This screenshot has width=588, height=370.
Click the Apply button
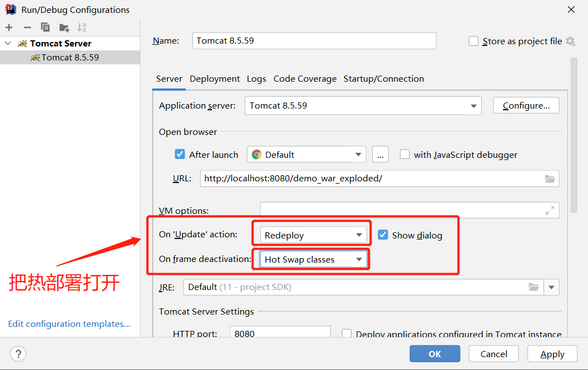pos(552,354)
